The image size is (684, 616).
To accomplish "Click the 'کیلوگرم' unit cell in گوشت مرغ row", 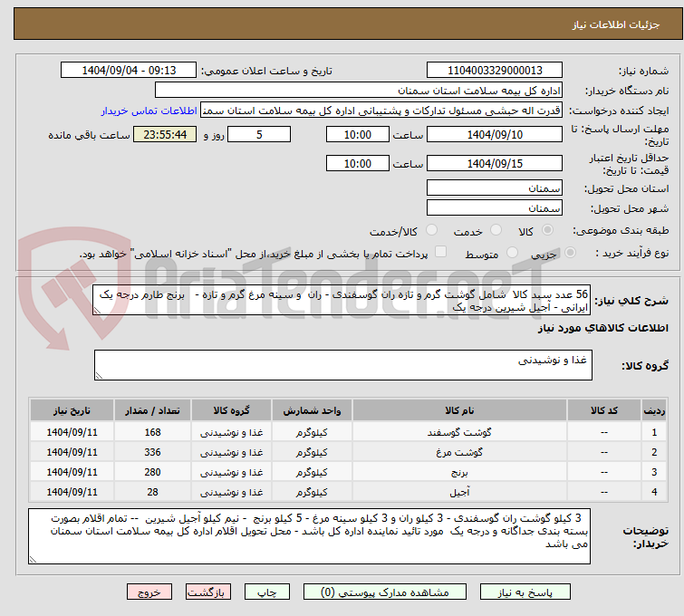I will (312, 452).
